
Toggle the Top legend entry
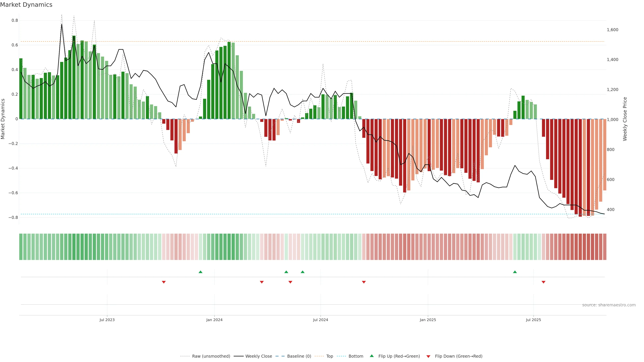point(330,356)
